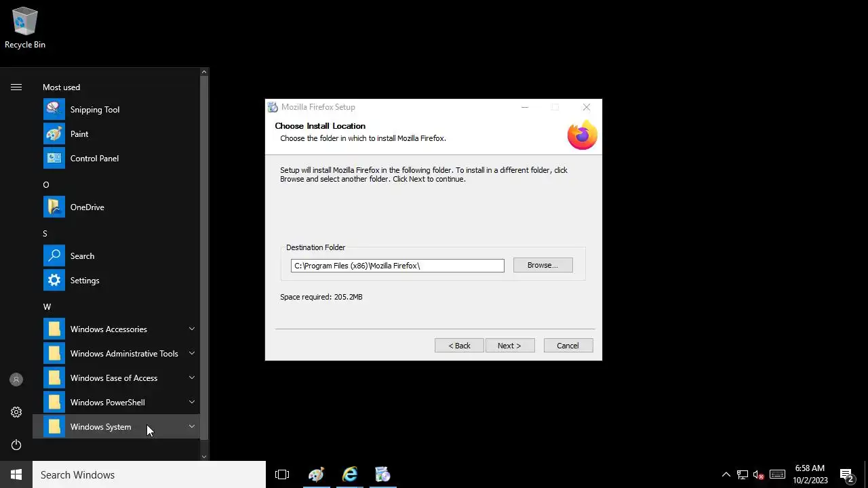868x488 pixels.
Task: Expand Windows Accessories chevron
Action: click(x=192, y=329)
